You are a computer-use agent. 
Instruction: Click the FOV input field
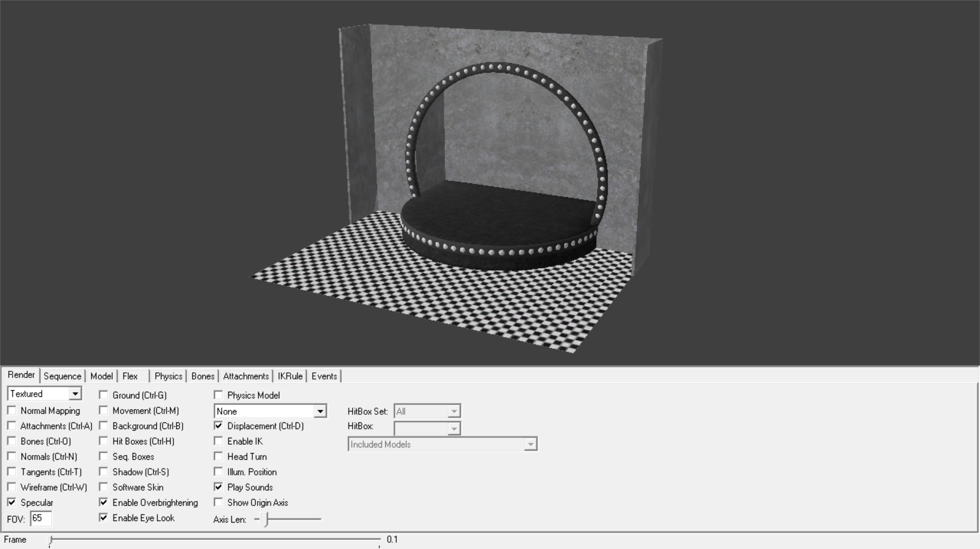click(x=41, y=518)
